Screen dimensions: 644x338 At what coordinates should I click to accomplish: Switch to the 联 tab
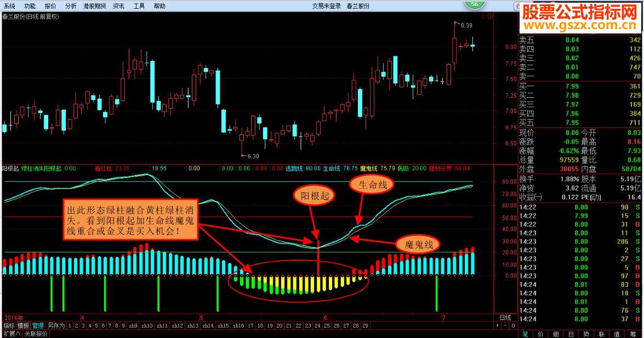pyautogui.click(x=601, y=334)
